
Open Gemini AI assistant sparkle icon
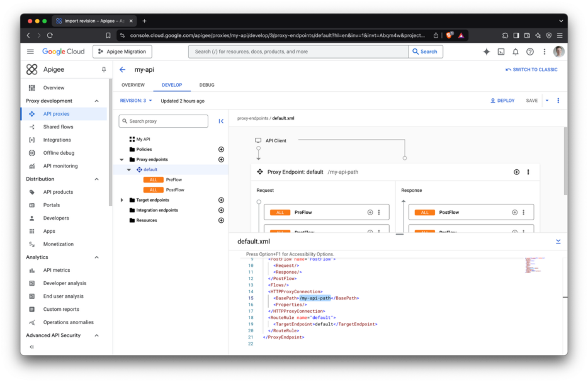coord(487,52)
